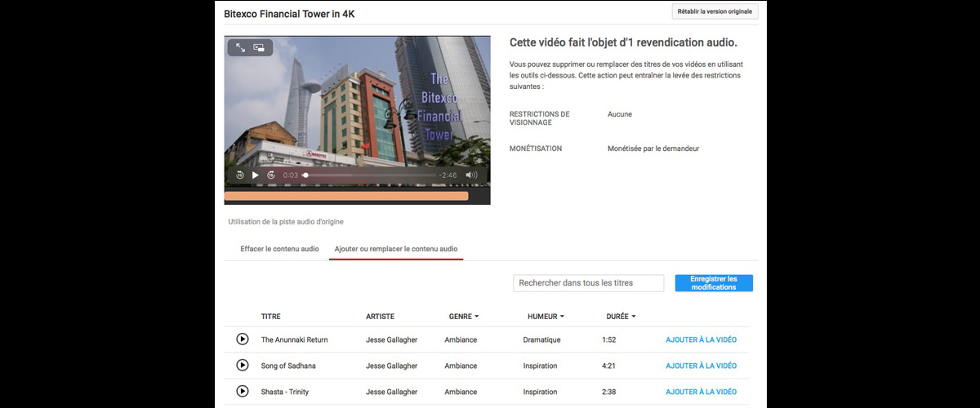Click the Titre column header

pyautogui.click(x=270, y=317)
